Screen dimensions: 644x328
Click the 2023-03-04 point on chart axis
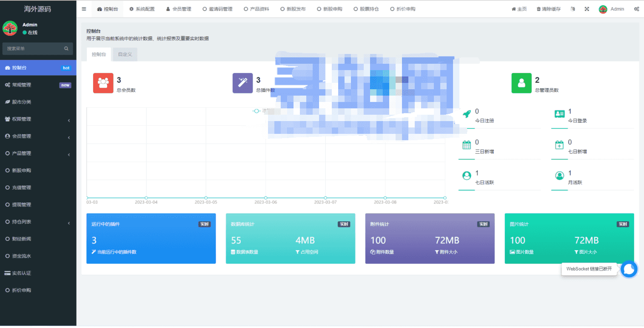tap(146, 198)
